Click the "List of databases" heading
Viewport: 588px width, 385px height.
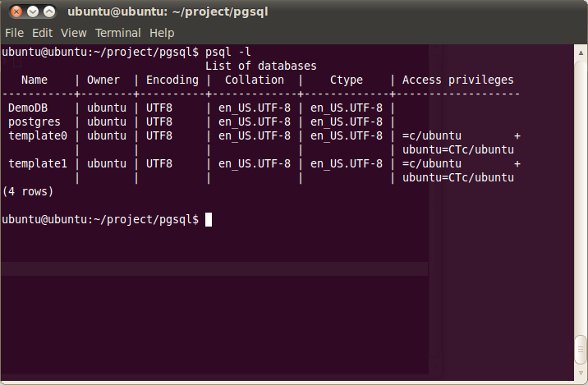pyautogui.click(x=260, y=66)
